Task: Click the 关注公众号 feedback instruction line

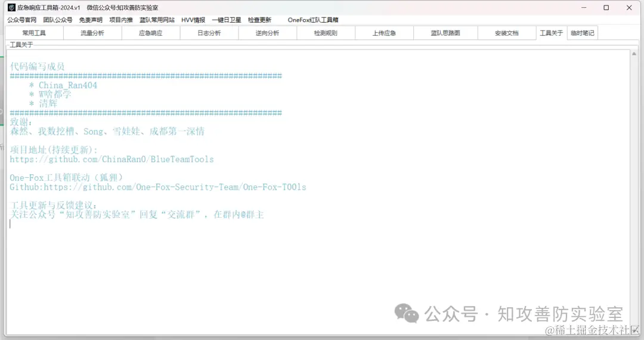Action: click(x=137, y=215)
